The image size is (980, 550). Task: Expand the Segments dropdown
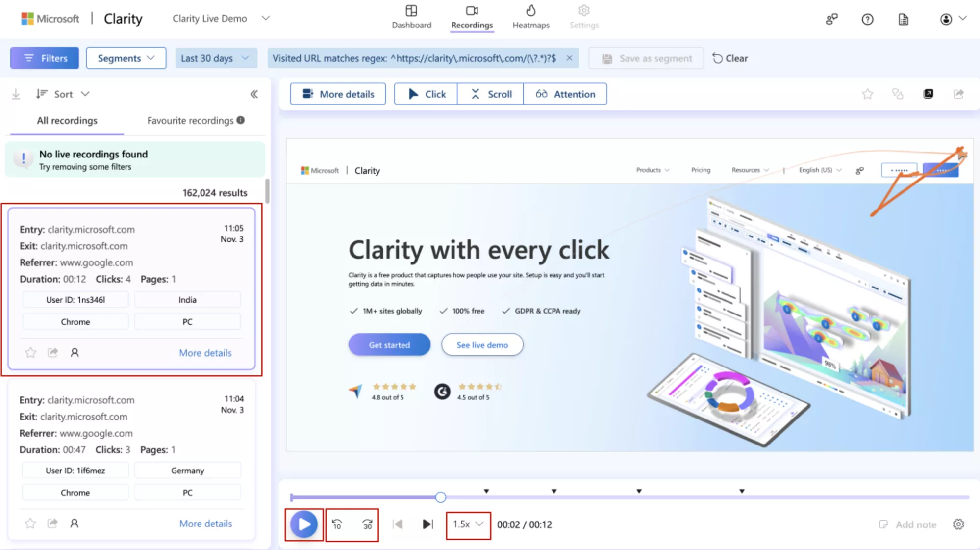click(x=126, y=58)
